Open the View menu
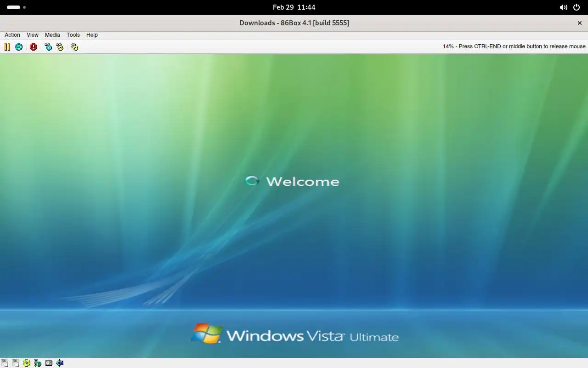 (x=33, y=35)
